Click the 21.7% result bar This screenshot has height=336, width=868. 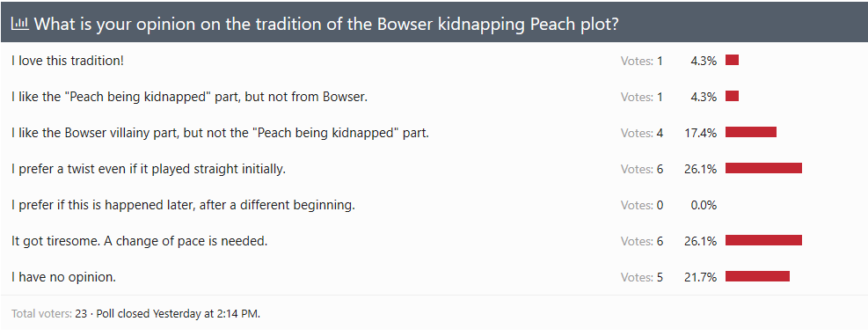click(x=757, y=275)
